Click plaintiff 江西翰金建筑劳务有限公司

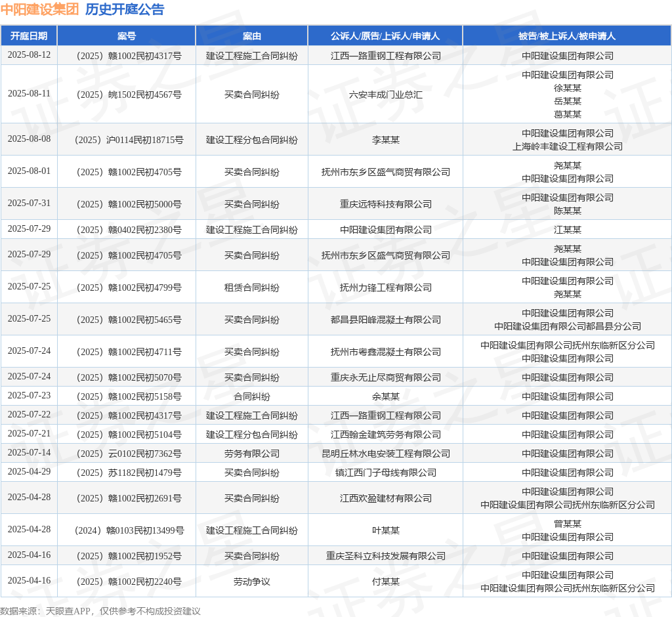click(385, 435)
